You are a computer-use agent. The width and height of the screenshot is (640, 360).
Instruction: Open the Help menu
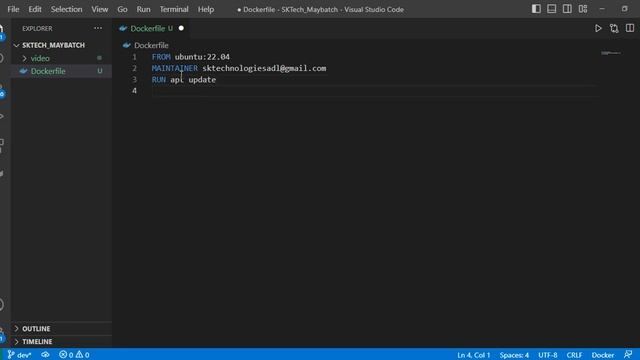coord(206,9)
